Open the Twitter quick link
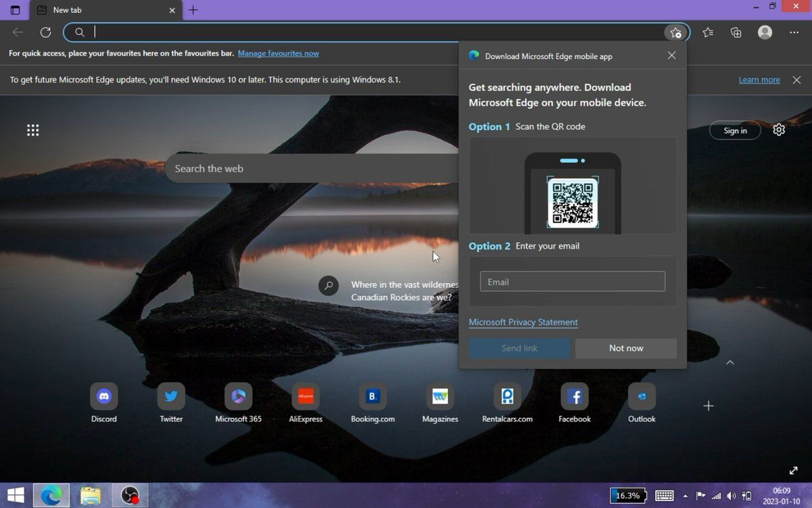812x508 pixels. tap(171, 397)
